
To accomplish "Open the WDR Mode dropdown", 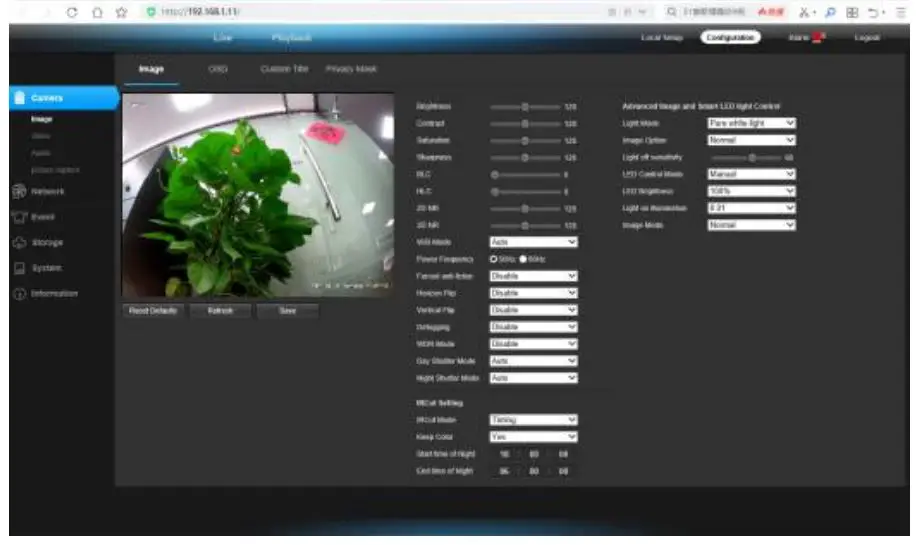I will coord(533,344).
